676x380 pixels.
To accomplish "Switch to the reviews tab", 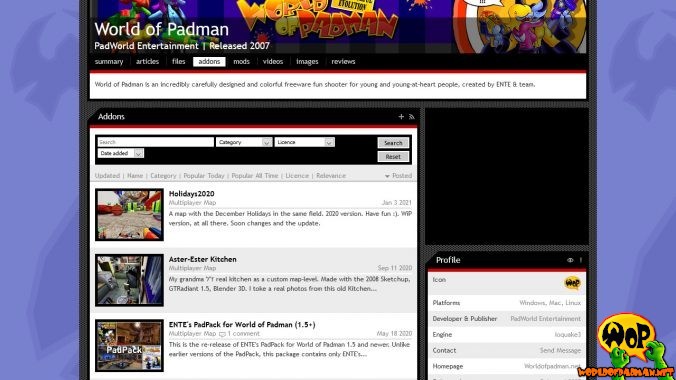I will click(x=343, y=62).
